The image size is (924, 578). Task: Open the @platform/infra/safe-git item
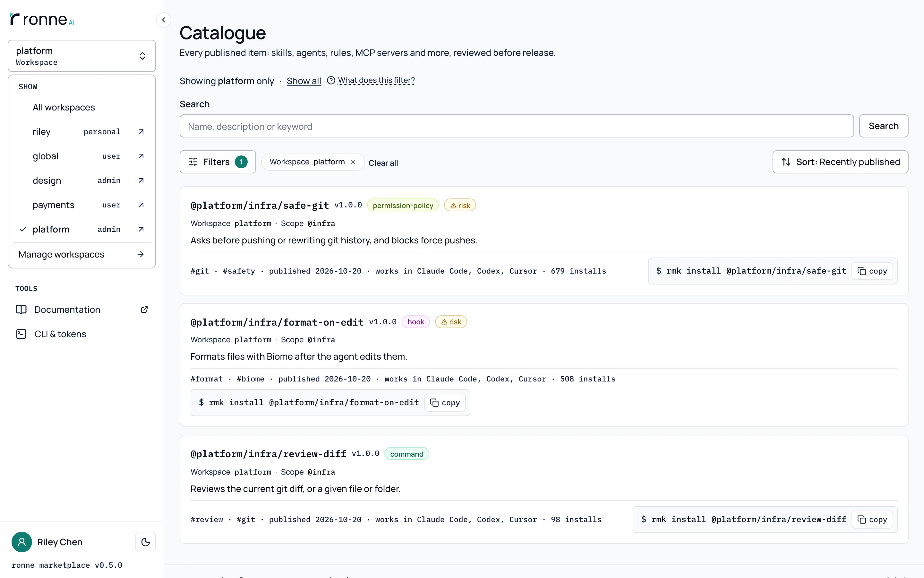pos(260,206)
